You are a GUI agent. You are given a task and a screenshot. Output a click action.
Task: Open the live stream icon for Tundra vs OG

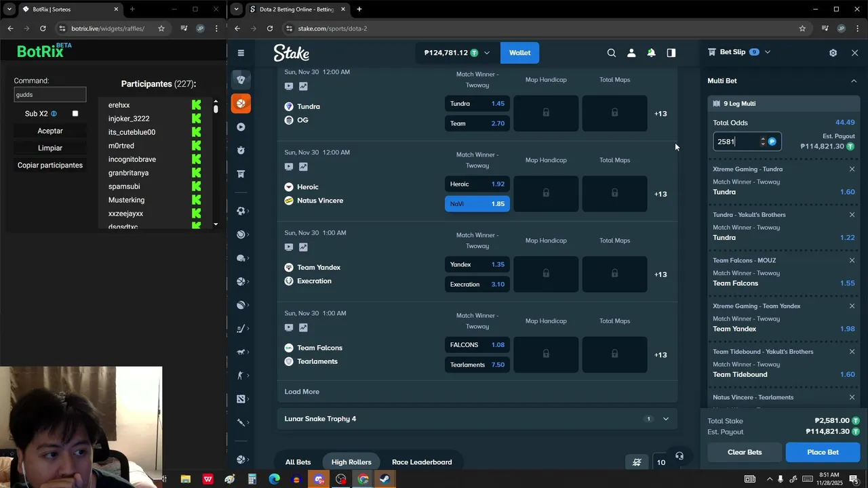[x=289, y=86]
